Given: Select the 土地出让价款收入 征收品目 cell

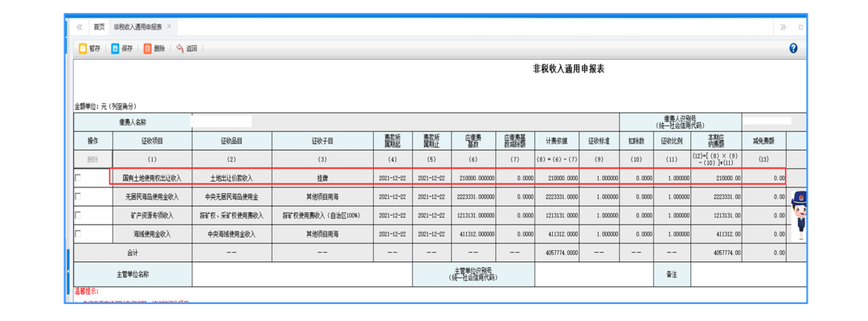Looking at the screenshot, I should (232, 178).
